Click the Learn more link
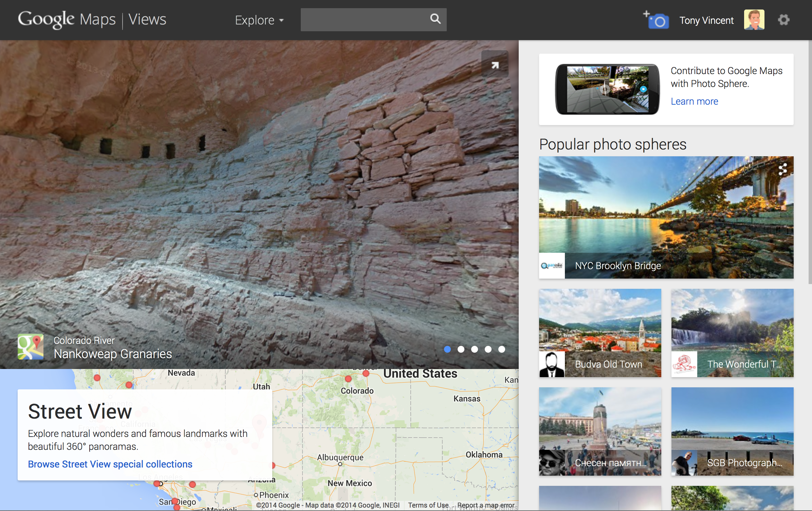This screenshot has height=511, width=812. pyautogui.click(x=694, y=101)
